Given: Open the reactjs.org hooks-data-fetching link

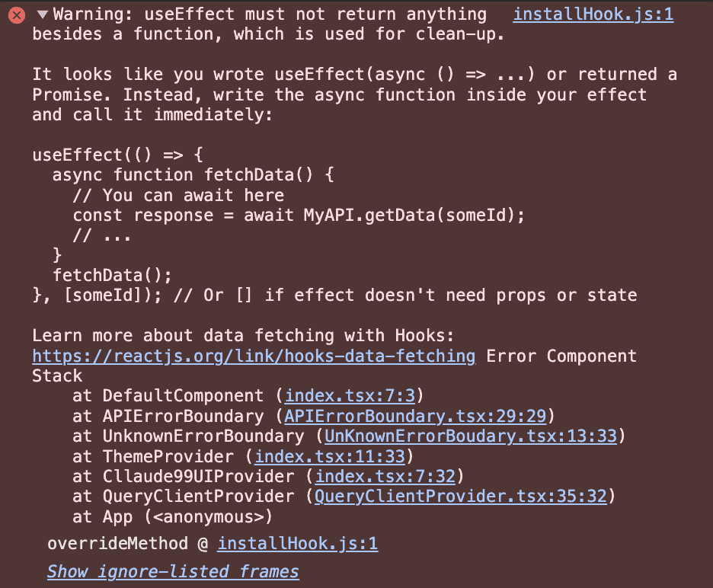Looking at the screenshot, I should tap(254, 356).
